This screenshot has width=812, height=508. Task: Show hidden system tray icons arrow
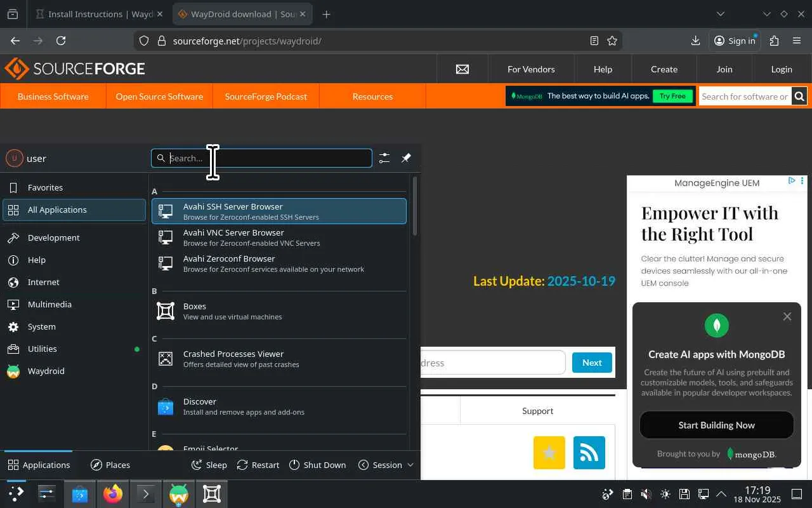pos(721,494)
